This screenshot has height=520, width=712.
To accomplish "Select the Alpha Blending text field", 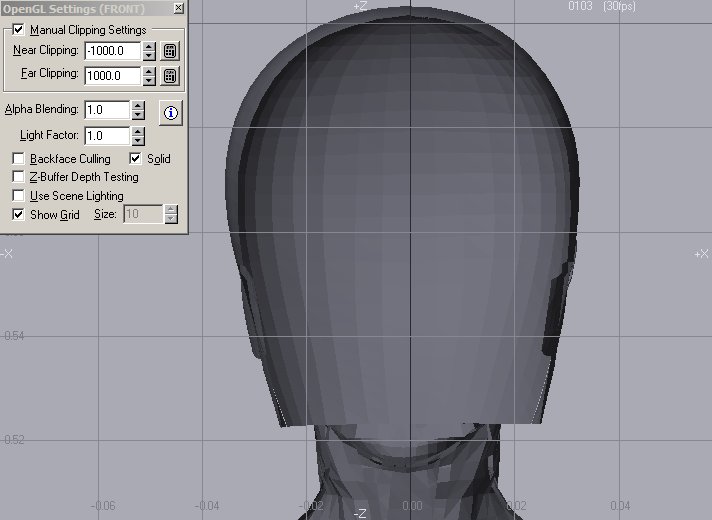I will (x=106, y=110).
